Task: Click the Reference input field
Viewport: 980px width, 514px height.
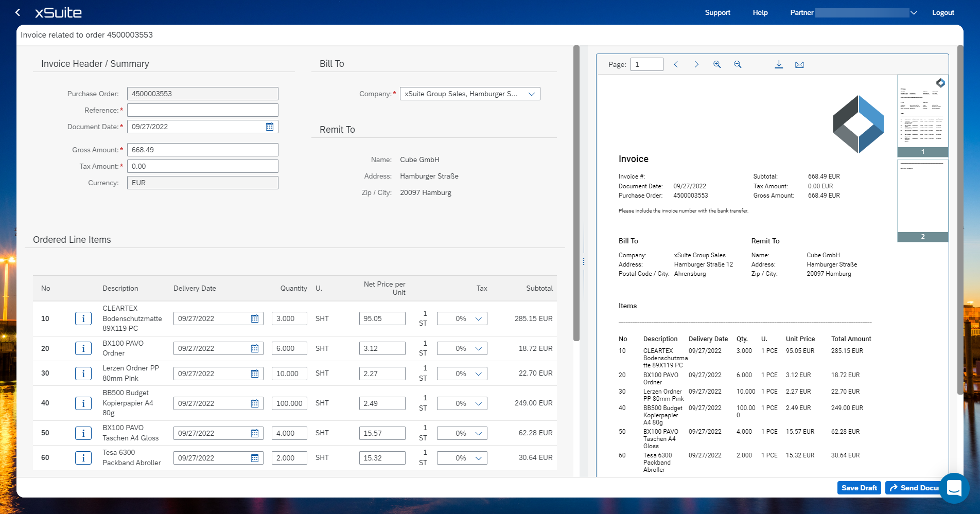Action: point(202,110)
